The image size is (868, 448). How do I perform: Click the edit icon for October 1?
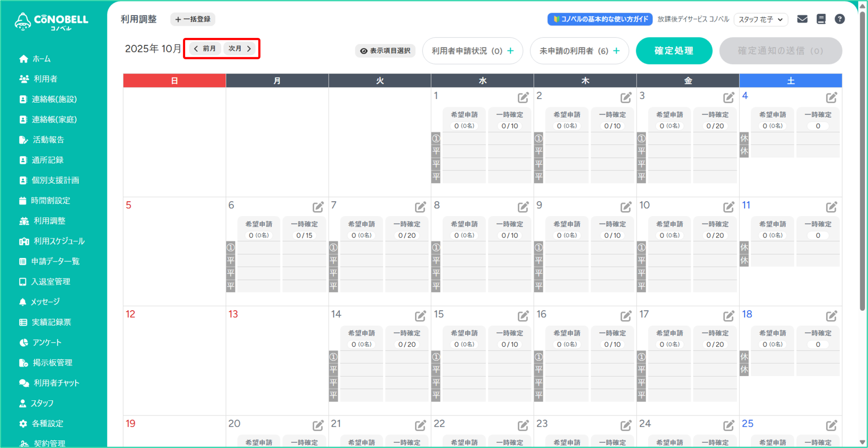coord(523,98)
